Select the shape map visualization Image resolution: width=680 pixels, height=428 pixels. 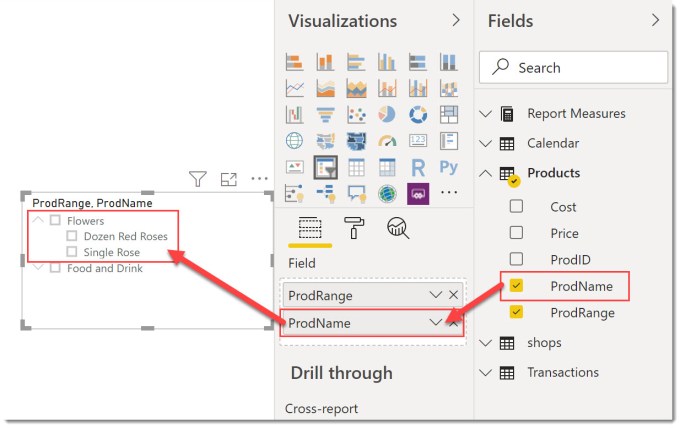click(356, 141)
